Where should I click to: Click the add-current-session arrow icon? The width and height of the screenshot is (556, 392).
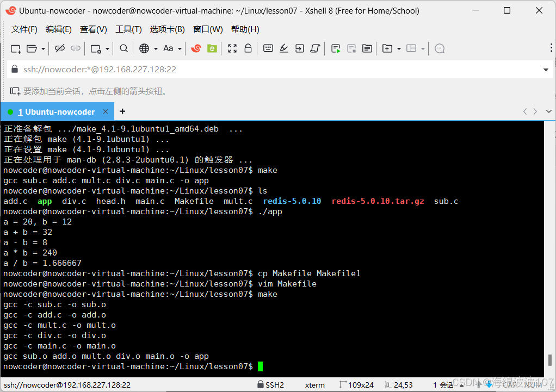[15, 91]
